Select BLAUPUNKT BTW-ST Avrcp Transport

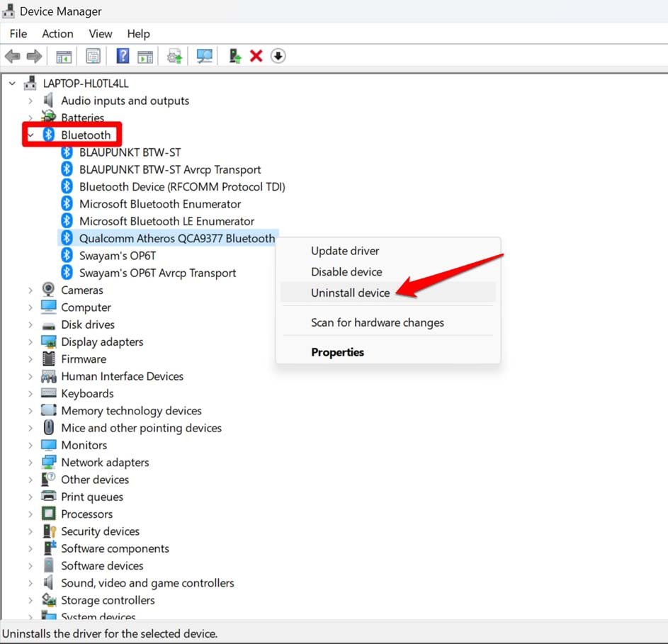tap(170, 169)
